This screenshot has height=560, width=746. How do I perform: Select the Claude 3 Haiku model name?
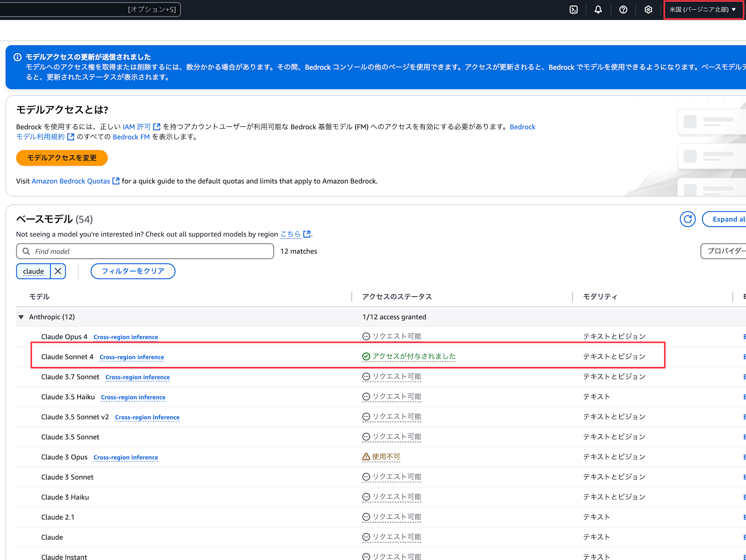coord(65,497)
